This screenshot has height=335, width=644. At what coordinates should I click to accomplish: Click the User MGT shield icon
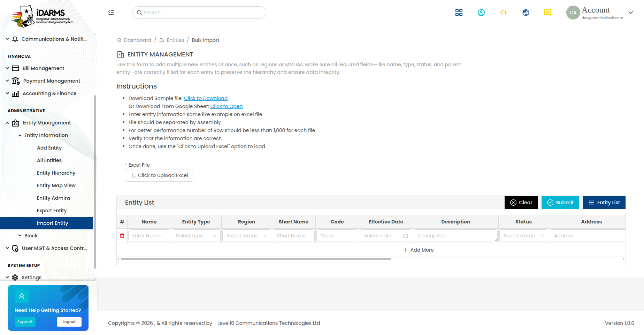pyautogui.click(x=15, y=248)
